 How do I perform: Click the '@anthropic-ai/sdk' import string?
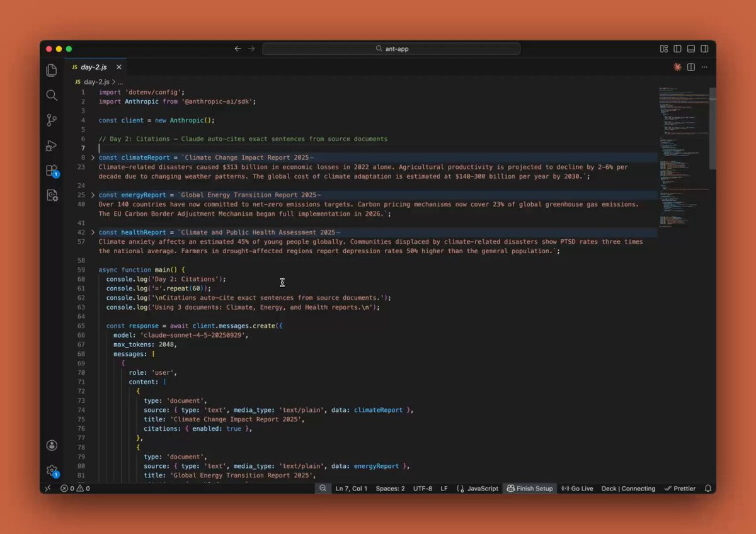pos(217,101)
